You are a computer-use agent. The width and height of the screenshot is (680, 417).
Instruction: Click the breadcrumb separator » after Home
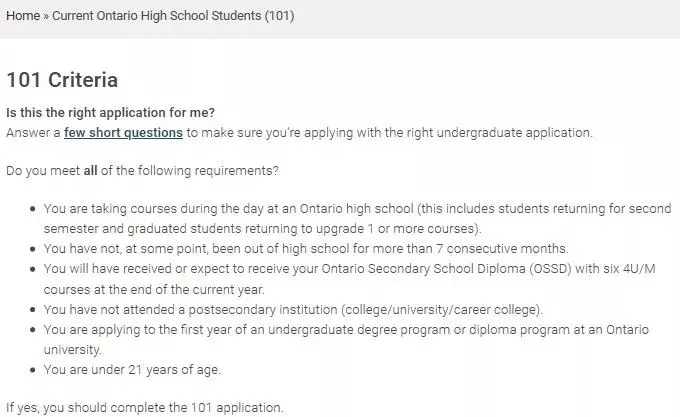pyautogui.click(x=46, y=16)
